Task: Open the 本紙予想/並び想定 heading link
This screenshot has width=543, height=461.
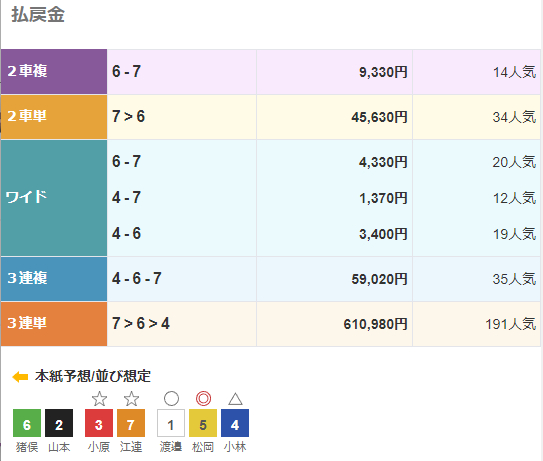Action: pos(93,376)
